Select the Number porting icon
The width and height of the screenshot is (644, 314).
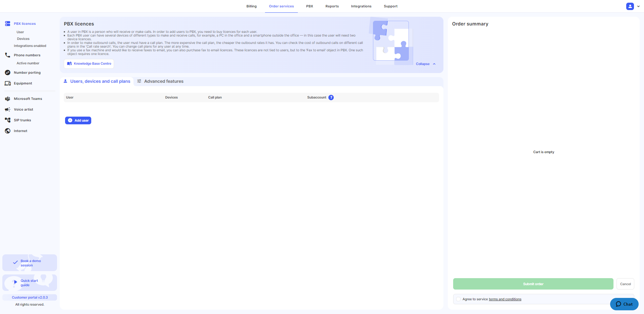tap(8, 72)
